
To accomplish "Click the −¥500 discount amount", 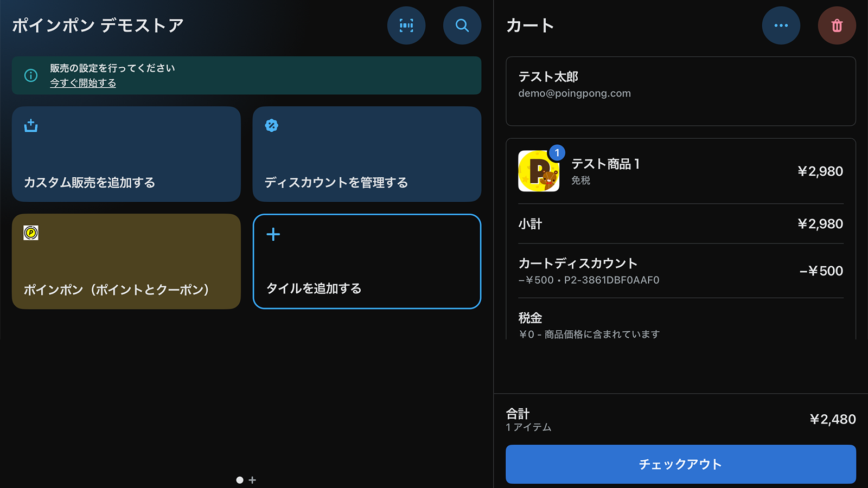I will coord(821,271).
